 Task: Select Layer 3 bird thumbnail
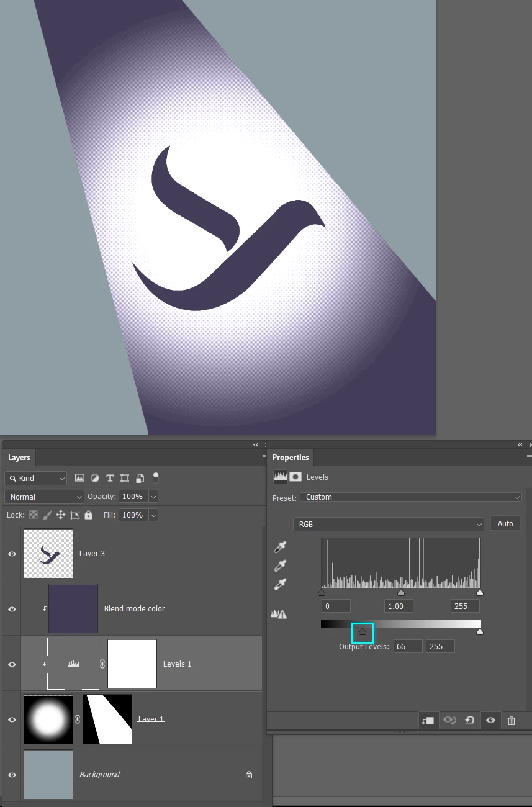(x=48, y=554)
